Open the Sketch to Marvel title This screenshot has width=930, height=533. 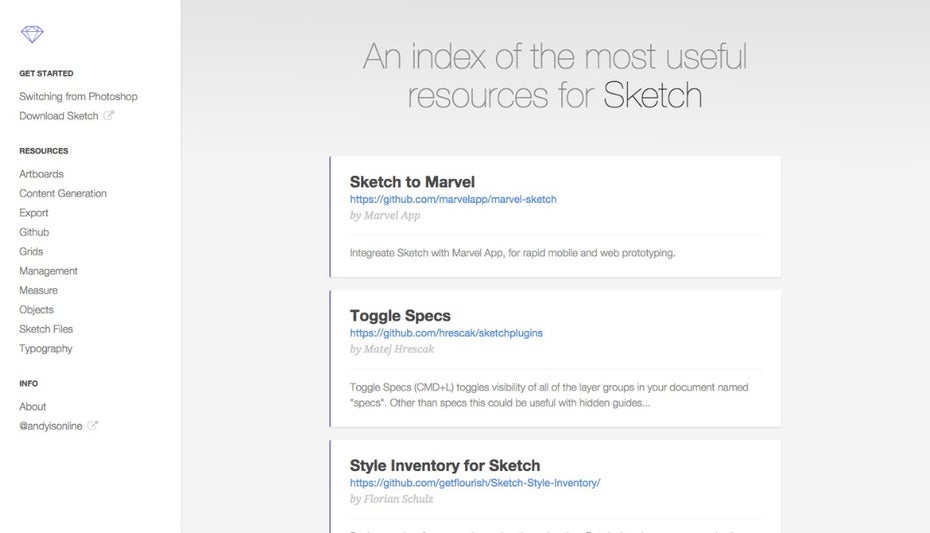(412, 182)
